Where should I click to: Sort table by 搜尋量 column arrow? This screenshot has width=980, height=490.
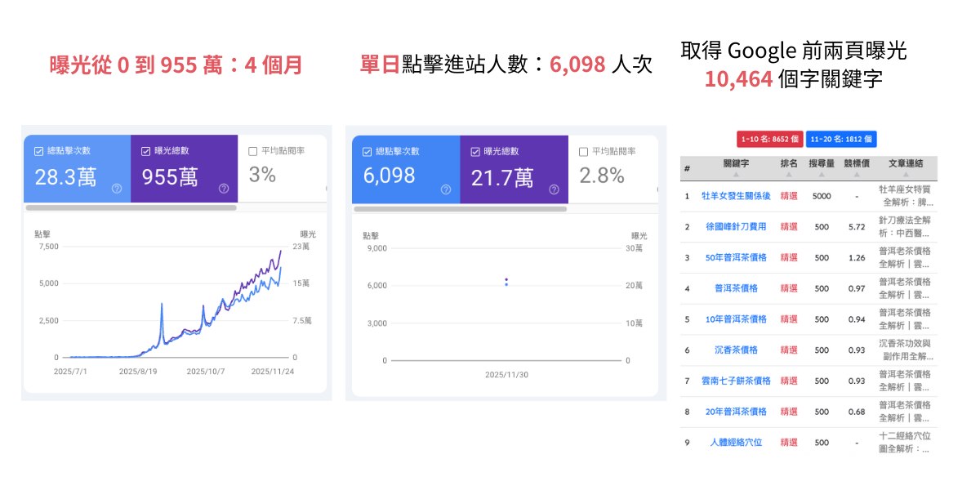[x=821, y=174]
